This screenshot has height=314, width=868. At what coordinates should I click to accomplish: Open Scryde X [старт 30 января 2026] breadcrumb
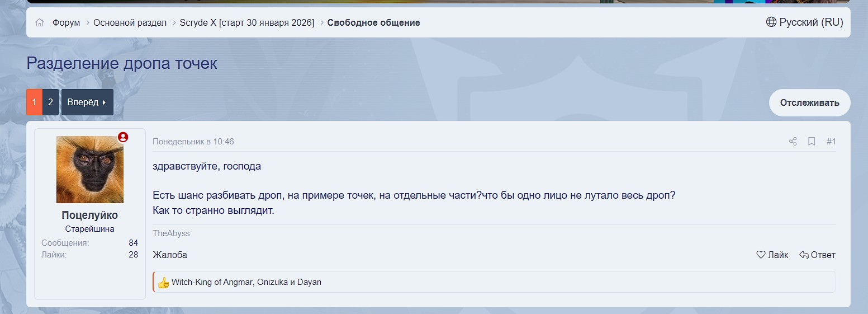247,23
